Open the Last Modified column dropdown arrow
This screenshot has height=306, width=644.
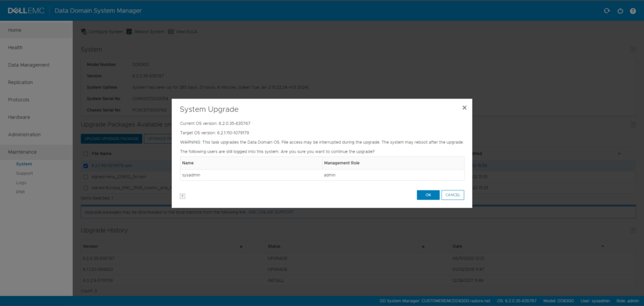click(x=618, y=153)
